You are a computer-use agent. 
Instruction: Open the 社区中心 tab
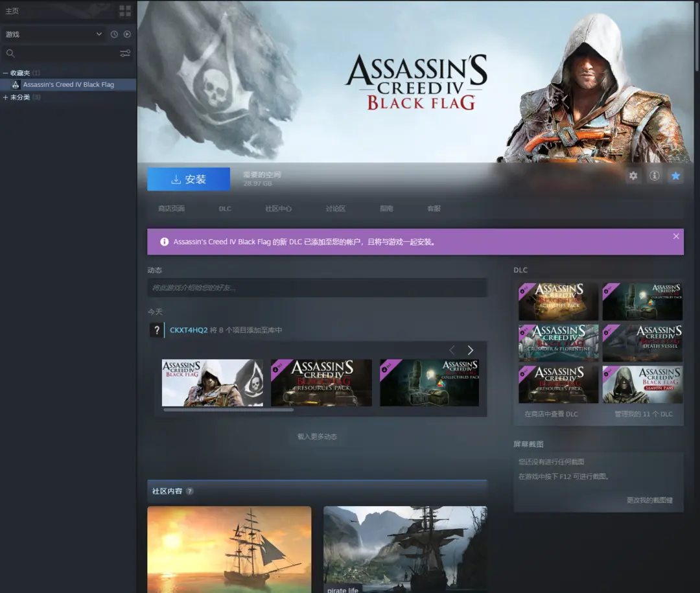click(278, 209)
